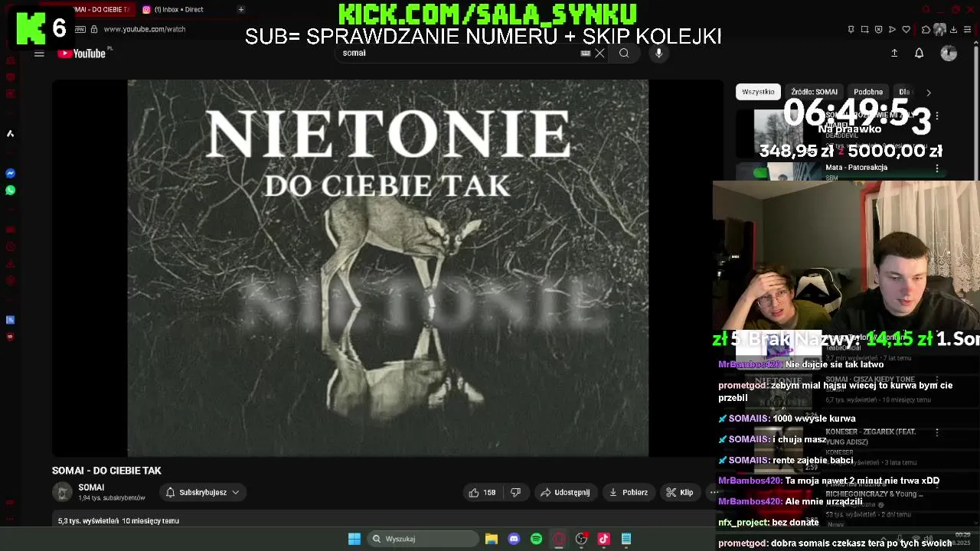Screen dimensions: 980x551
Task: Open more actions three-dot menu beside Klip
Action: pos(714,493)
